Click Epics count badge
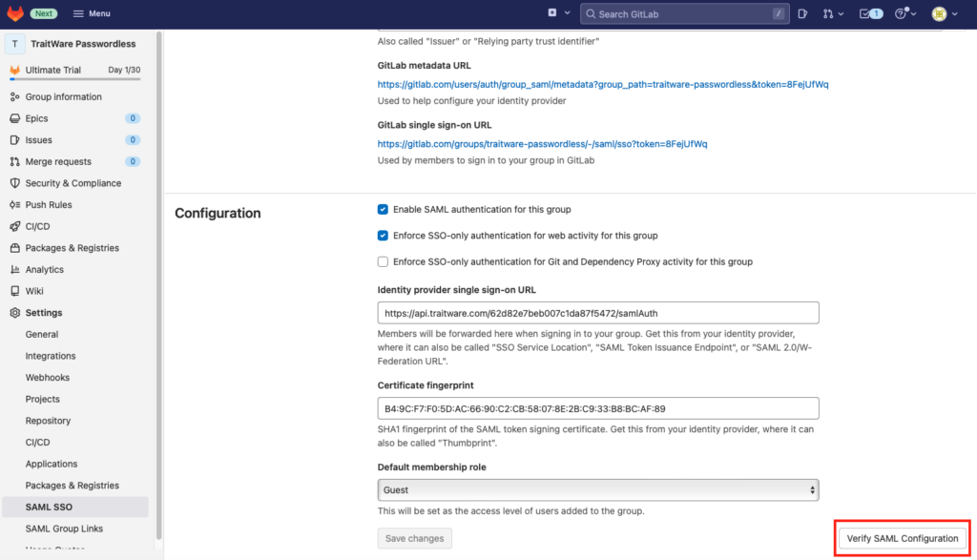Screen dimensions: 977x560 tap(132, 118)
